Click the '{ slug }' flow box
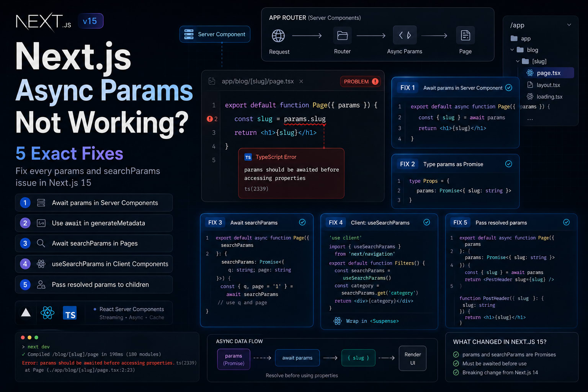 [358, 358]
